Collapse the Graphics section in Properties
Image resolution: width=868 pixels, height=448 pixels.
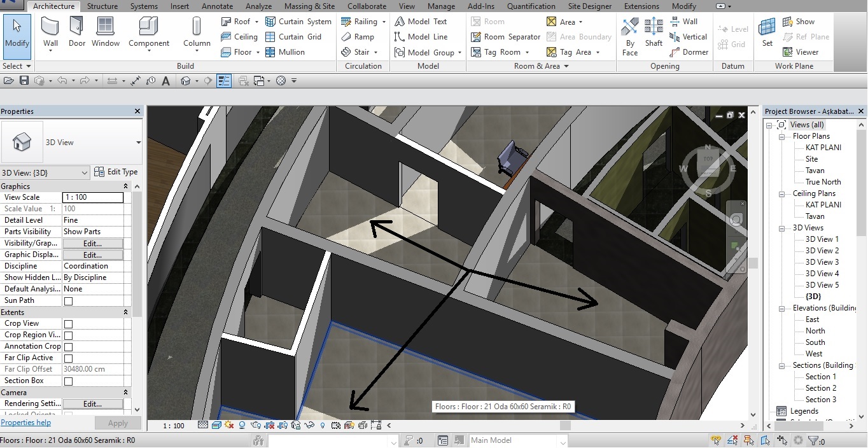(x=125, y=186)
